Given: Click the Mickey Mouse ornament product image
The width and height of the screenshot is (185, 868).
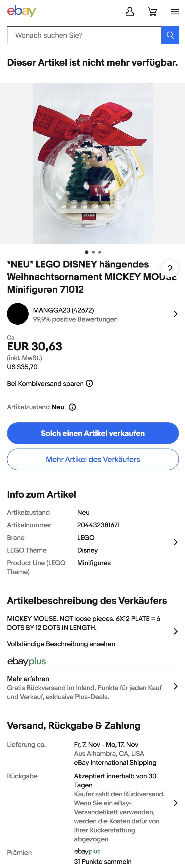Looking at the screenshot, I should tap(93, 163).
